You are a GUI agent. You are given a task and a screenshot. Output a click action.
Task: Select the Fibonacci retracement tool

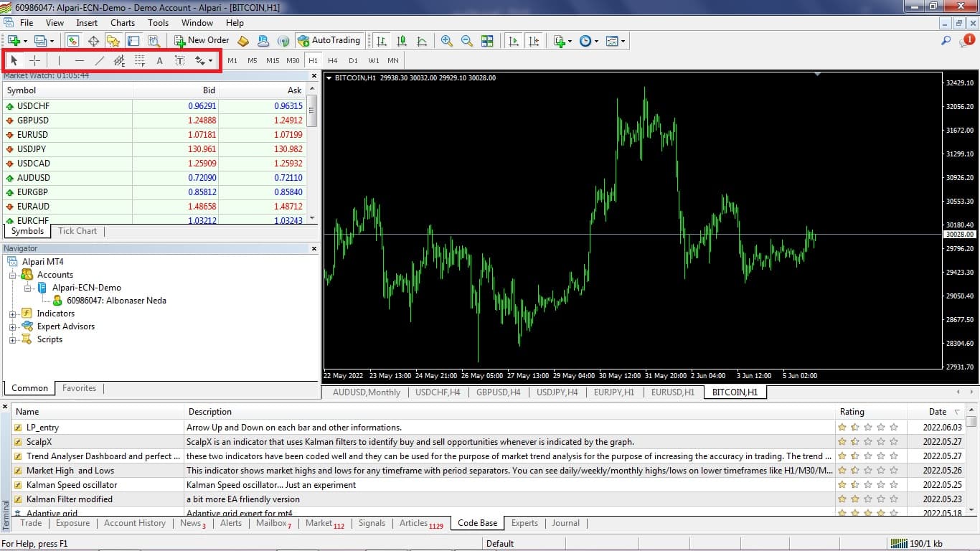[139, 61]
